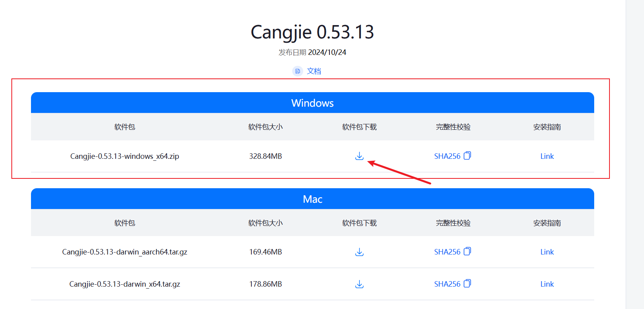Screen dimensions: 644x309
Task: Click the document icon beside 文档
Action: point(298,71)
